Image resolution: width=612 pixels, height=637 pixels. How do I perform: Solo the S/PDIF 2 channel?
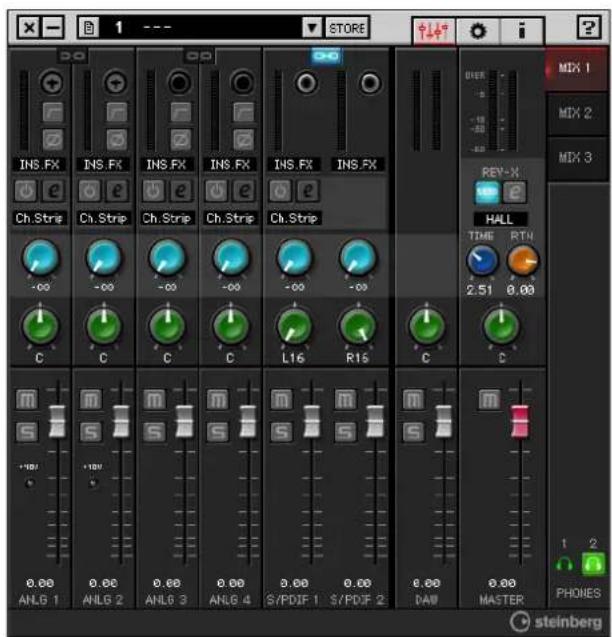point(345,432)
